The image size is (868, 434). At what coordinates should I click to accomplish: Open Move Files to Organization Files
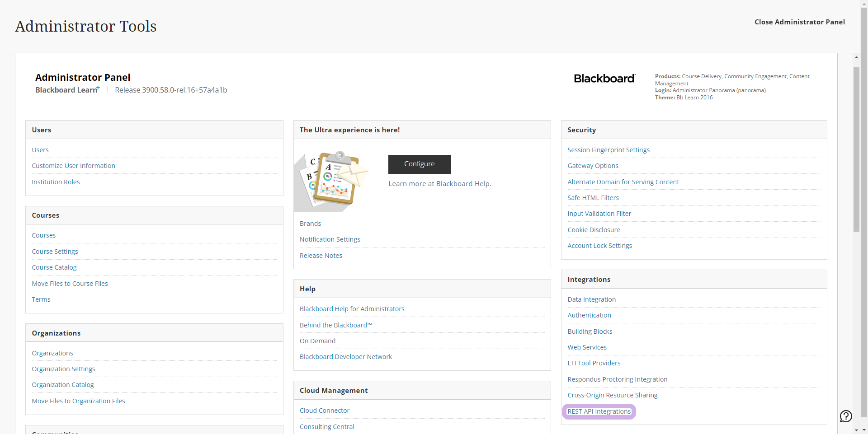[x=78, y=401]
